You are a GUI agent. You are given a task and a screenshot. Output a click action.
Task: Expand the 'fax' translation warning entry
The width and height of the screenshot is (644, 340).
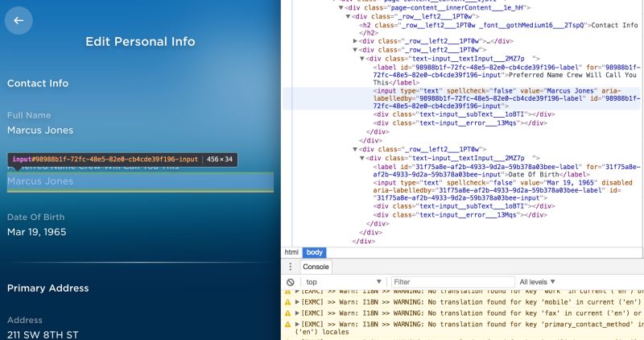[x=297, y=313]
